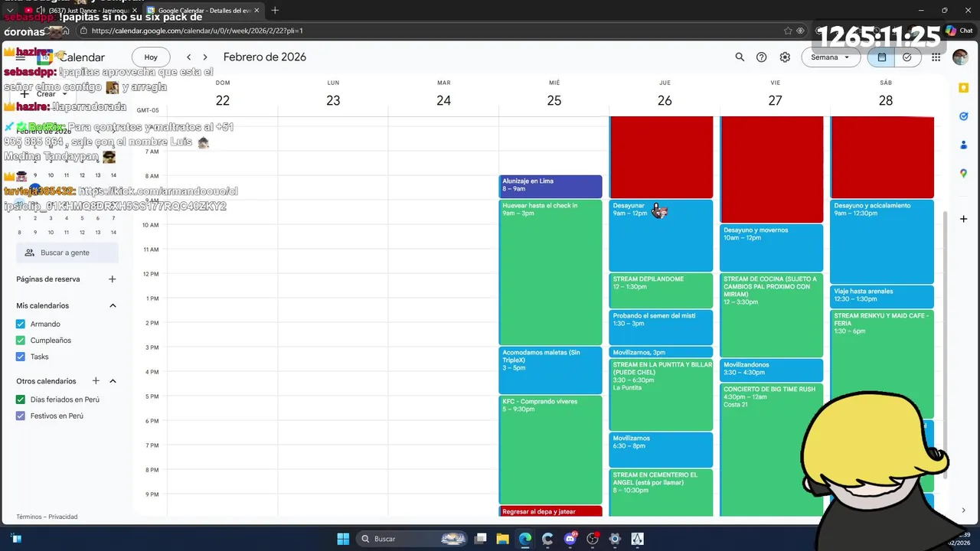Open Viaje hasta arenales event
The image size is (980, 551).
[x=882, y=297]
